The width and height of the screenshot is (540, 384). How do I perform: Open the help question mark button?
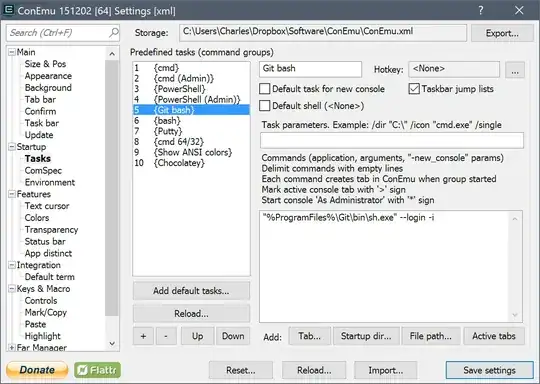481,10
